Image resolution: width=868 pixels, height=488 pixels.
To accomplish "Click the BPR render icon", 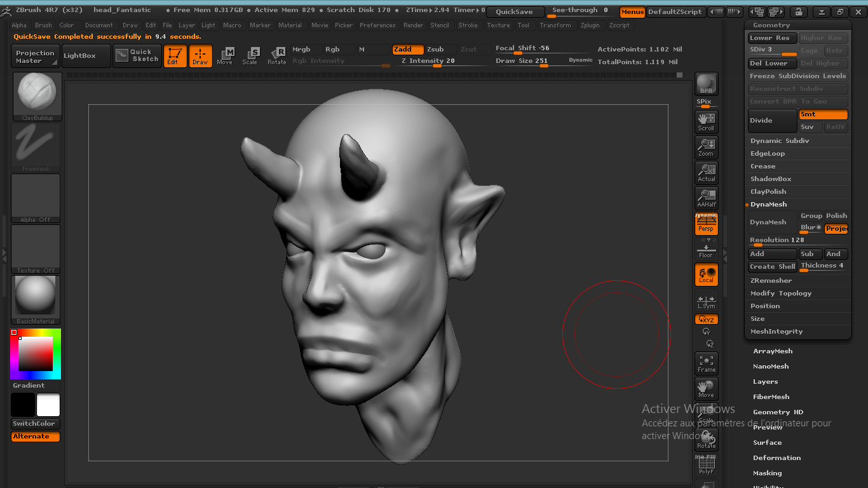I will coord(706,84).
